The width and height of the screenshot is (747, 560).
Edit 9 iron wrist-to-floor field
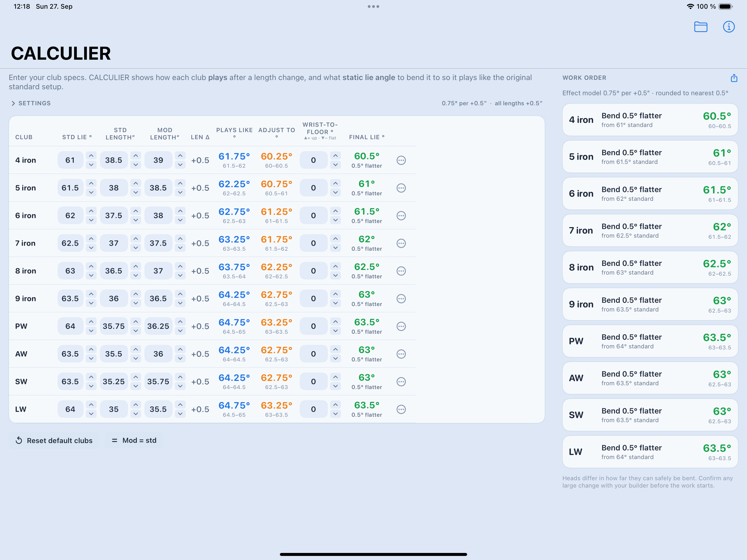pos(314,299)
